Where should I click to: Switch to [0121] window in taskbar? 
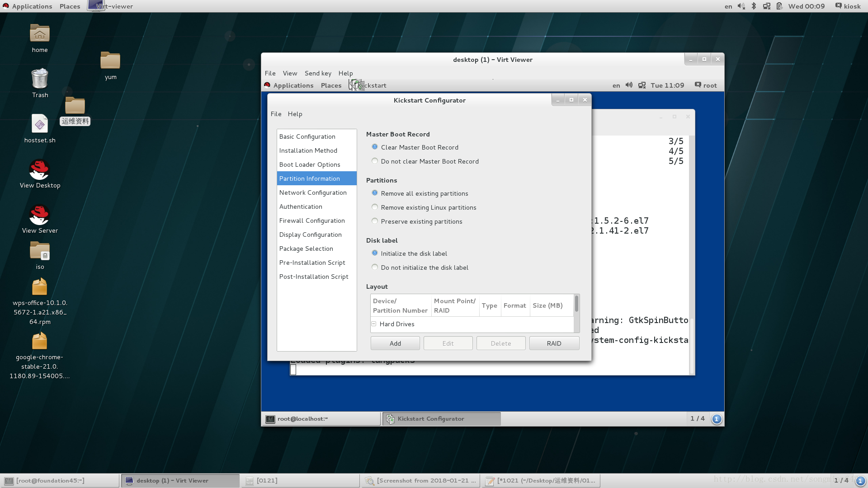(301, 481)
